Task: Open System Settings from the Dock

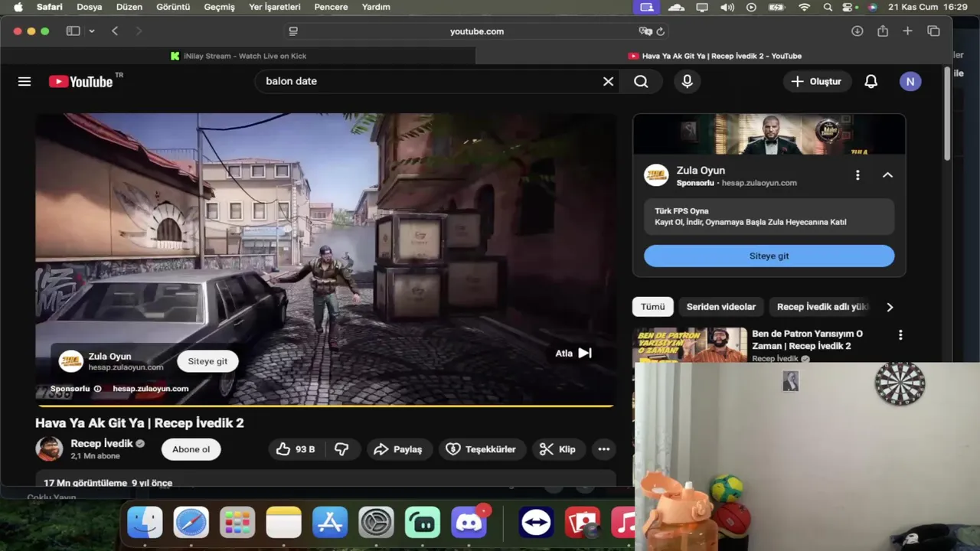Action: 376,523
